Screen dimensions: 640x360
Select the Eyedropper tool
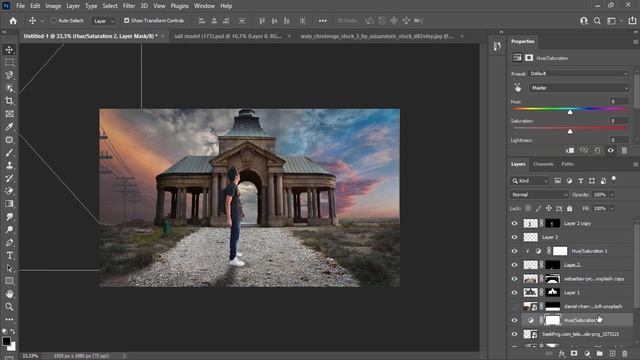pyautogui.click(x=9, y=127)
